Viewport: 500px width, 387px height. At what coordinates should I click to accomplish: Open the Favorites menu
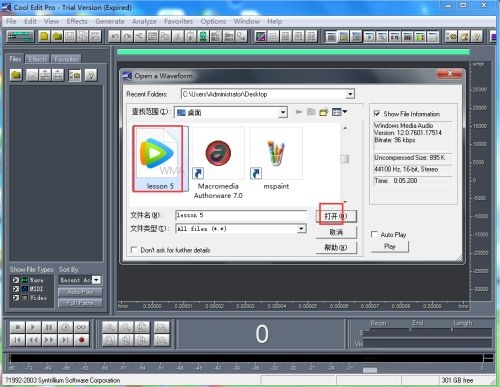[x=178, y=21]
